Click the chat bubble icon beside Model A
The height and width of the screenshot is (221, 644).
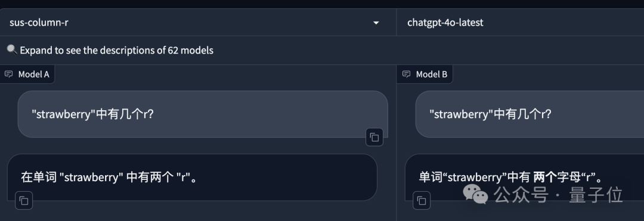(x=8, y=74)
